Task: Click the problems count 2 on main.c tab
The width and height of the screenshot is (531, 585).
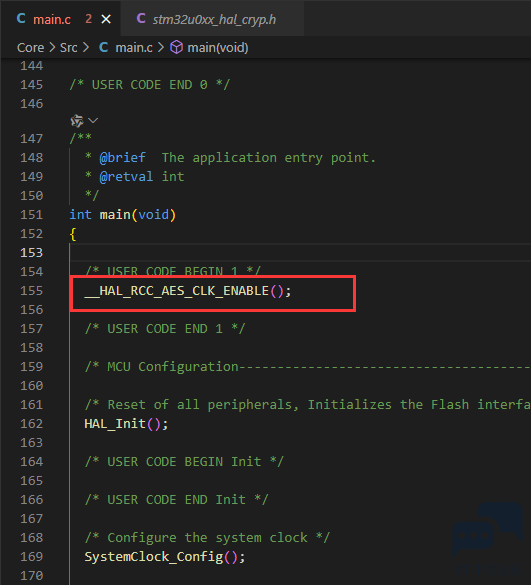Action: (88, 19)
